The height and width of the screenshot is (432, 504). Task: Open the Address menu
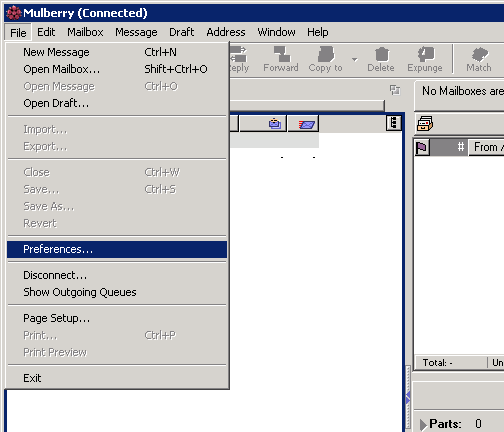coord(226,32)
